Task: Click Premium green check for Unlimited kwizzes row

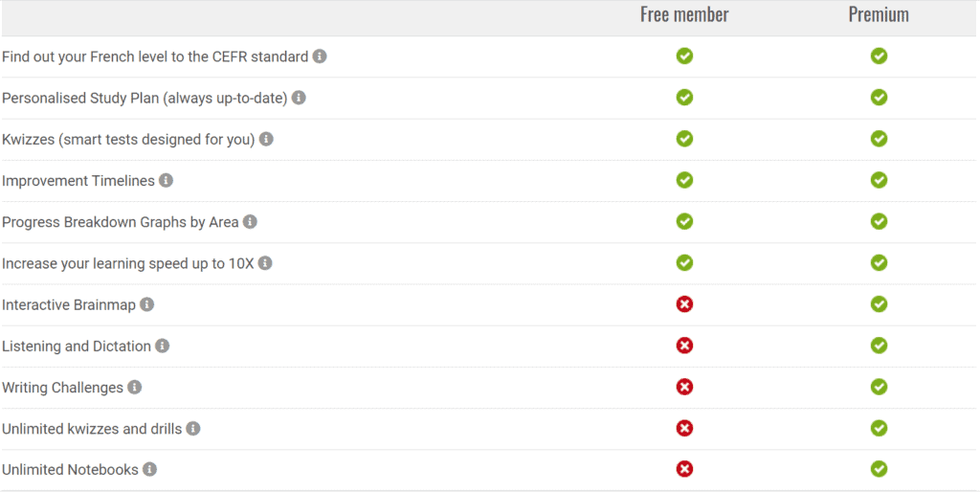Action: [x=879, y=428]
